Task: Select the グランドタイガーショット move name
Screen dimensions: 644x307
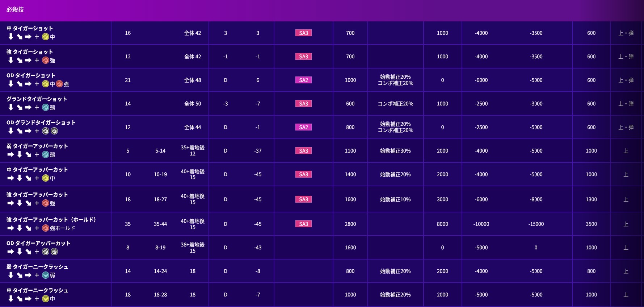Action: coord(37,99)
